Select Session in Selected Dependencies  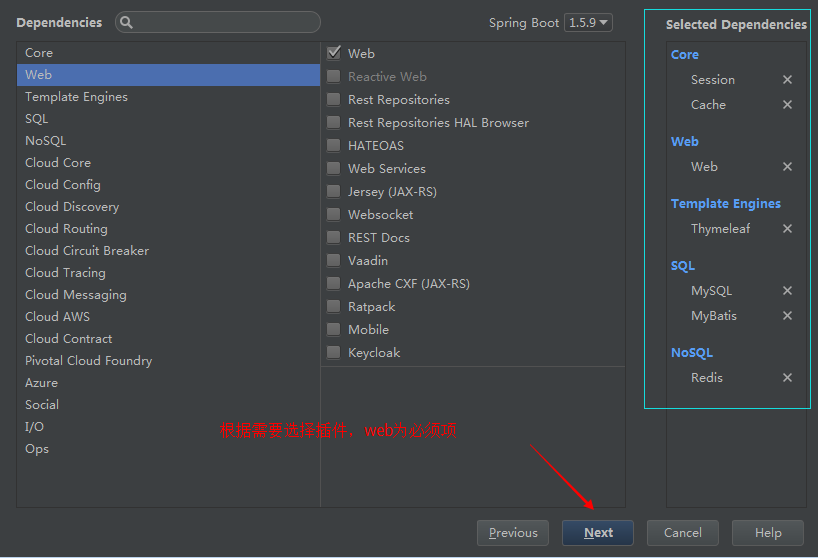713,79
